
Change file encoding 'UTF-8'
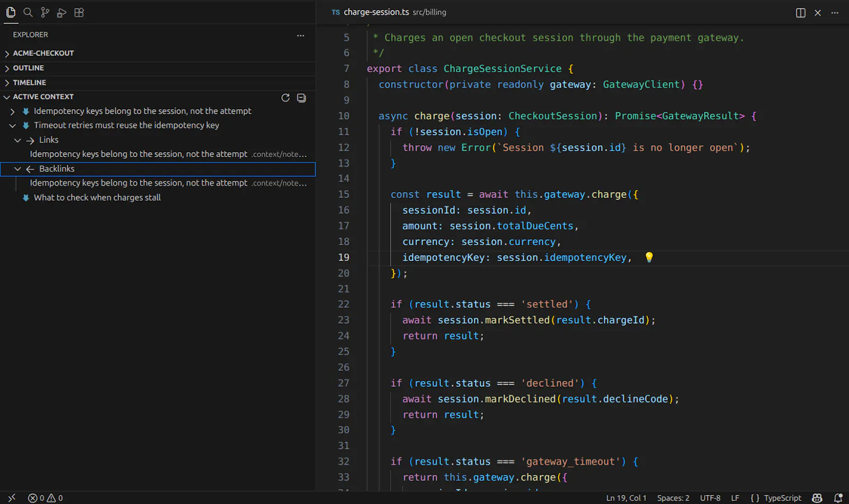[x=710, y=498]
